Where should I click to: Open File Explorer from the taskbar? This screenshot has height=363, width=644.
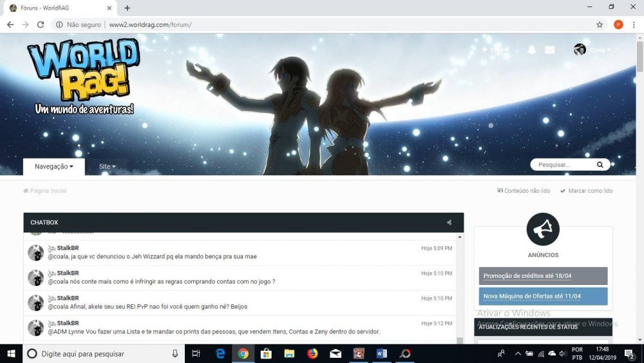[289, 353]
